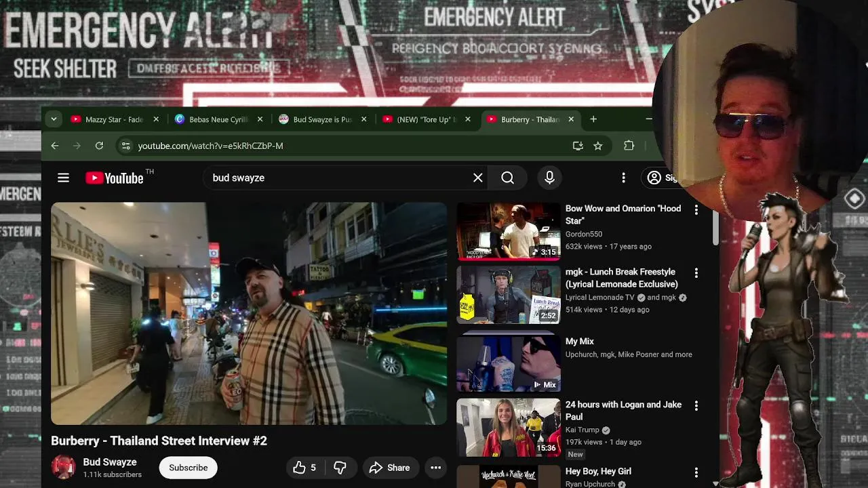Dislike the video with thumbs down
868x488 pixels.
pos(340,468)
